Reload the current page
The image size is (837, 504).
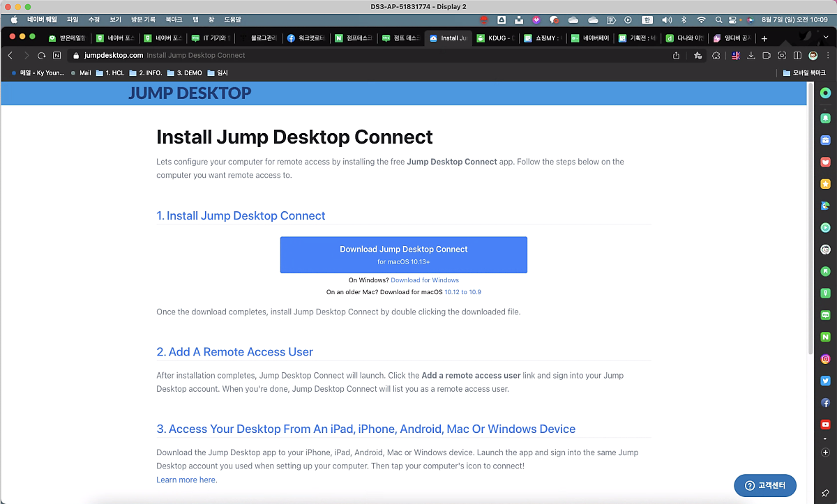tap(42, 55)
